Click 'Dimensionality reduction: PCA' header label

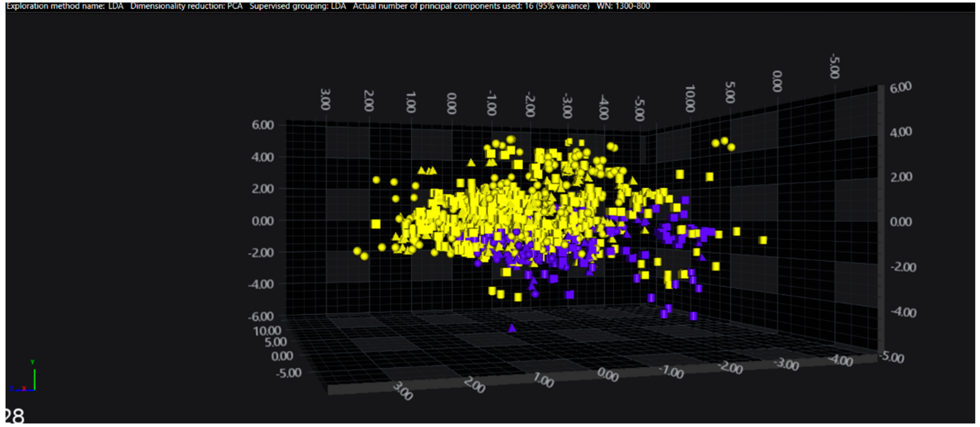coord(186,6)
